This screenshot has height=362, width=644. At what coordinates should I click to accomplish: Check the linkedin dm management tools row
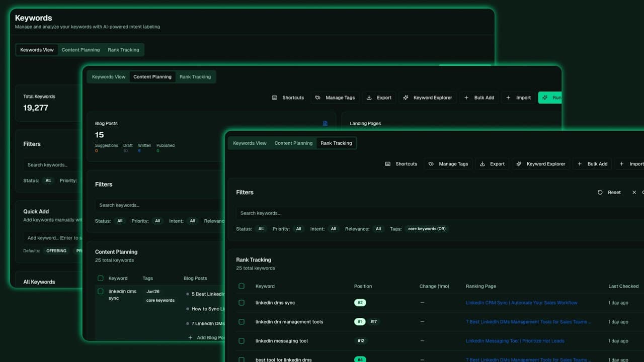tap(242, 322)
